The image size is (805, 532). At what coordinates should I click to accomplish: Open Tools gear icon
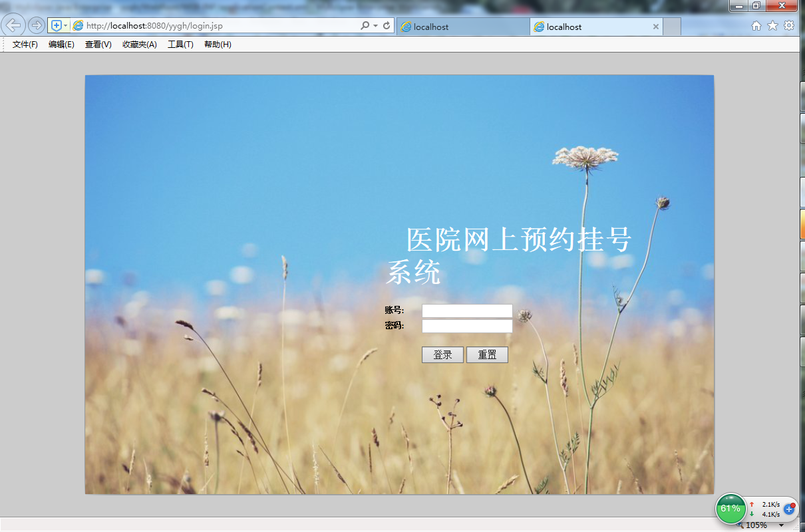[x=789, y=25]
